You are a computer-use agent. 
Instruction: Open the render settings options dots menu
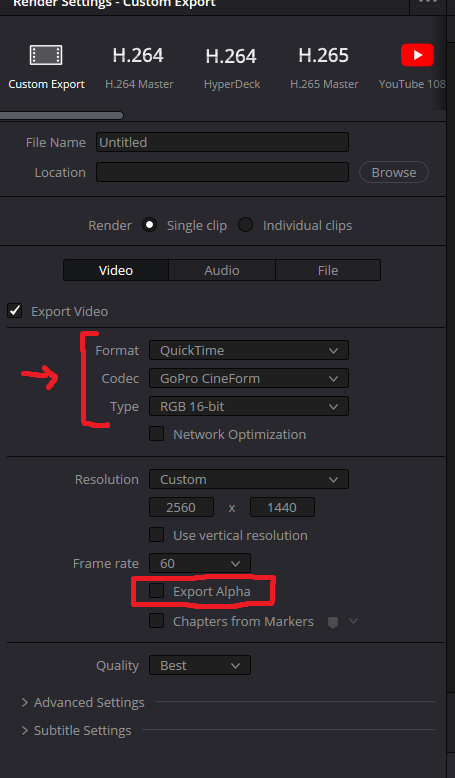tap(428, 2)
